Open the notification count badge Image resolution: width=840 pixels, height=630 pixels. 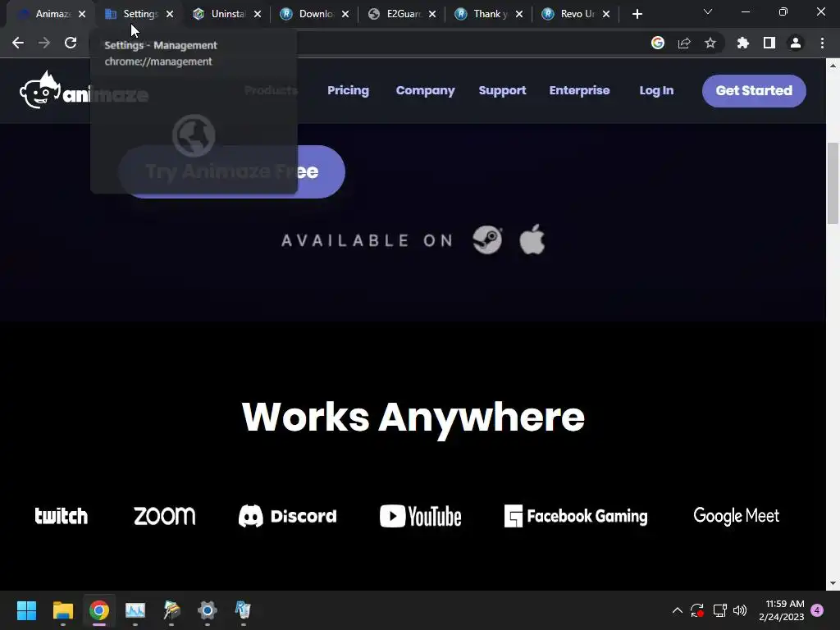pyautogui.click(x=817, y=610)
